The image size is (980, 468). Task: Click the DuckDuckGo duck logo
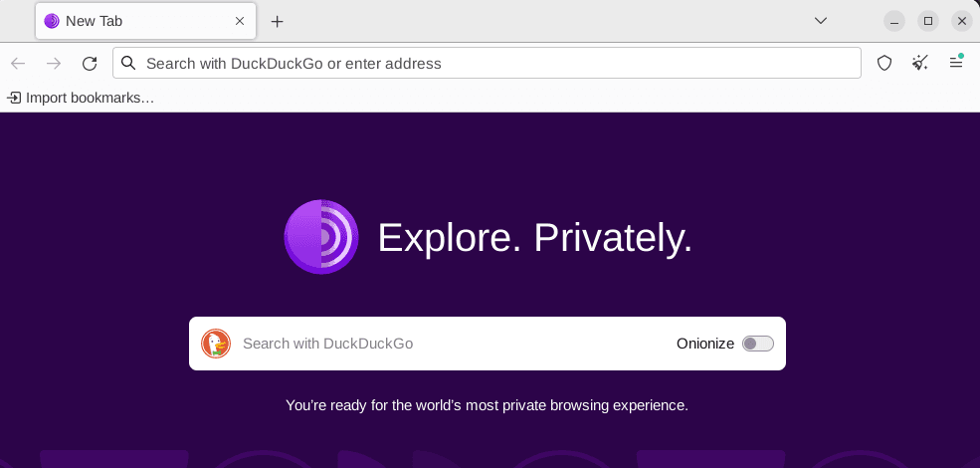click(216, 344)
